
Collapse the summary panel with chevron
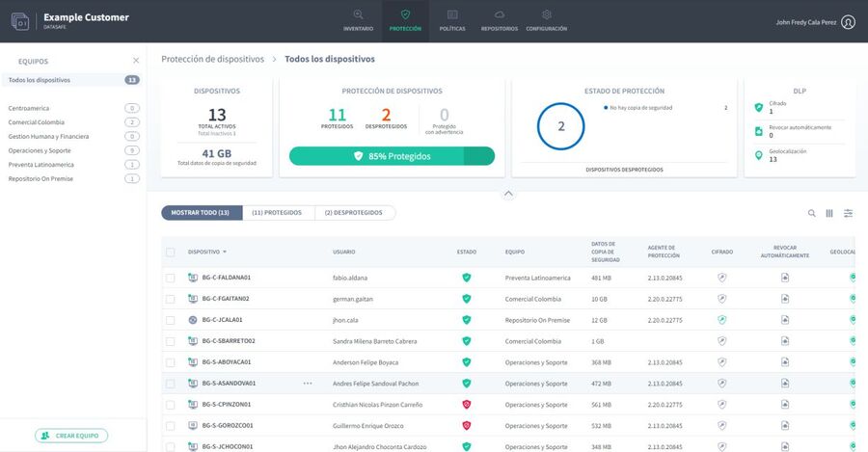(x=508, y=194)
